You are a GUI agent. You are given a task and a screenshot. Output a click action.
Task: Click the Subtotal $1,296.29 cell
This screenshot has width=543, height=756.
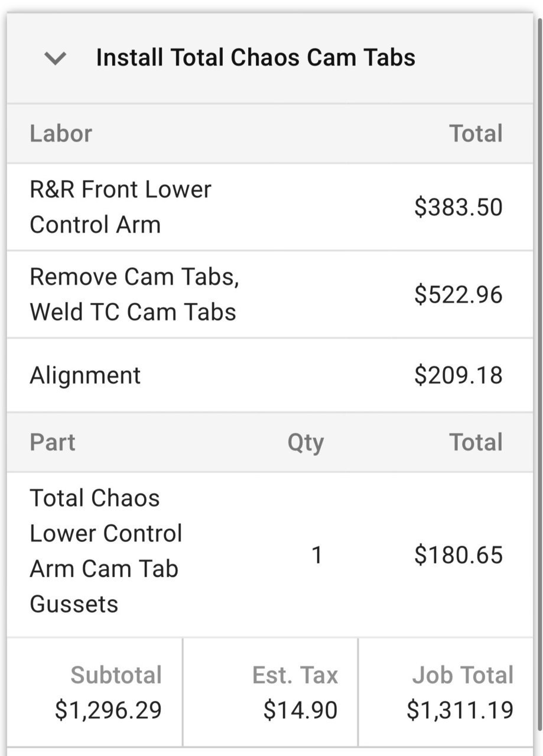95,692
